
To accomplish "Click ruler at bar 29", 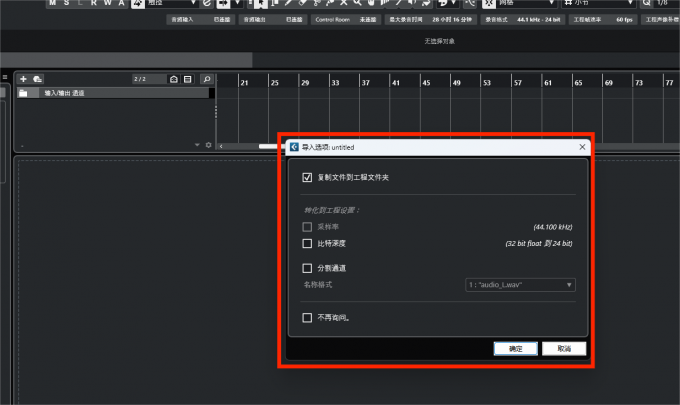I will click(305, 83).
